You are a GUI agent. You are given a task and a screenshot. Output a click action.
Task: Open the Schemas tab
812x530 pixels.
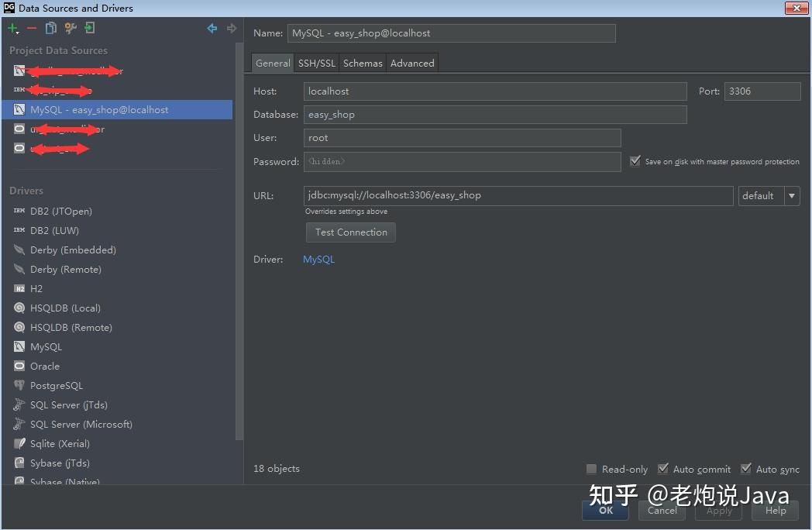coord(363,63)
